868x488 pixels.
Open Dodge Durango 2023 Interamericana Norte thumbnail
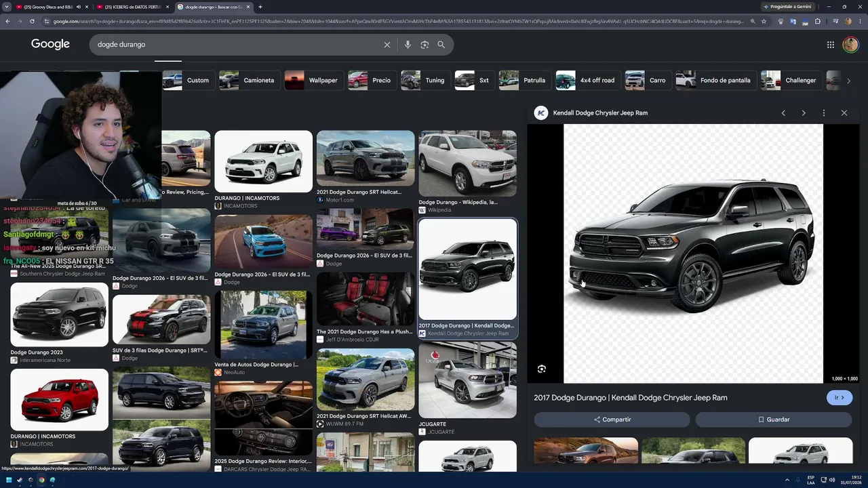pyautogui.click(x=59, y=314)
